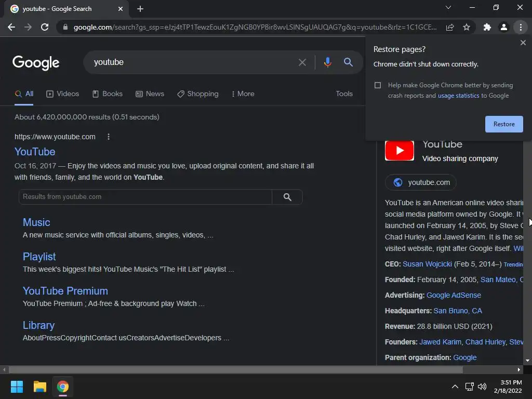Click the 'Revenue: 28.8 billion USD (2021)' line
Screen dimensions: 532x399
click(438, 326)
